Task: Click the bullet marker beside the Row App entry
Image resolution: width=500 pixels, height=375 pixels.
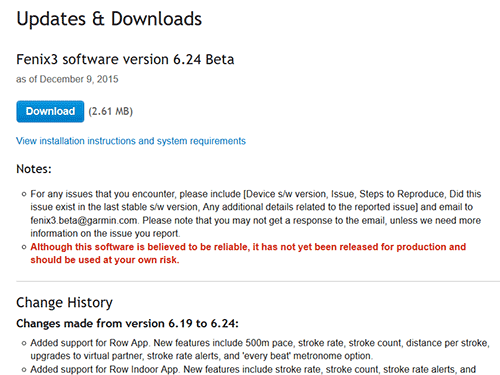Action: (x=24, y=343)
